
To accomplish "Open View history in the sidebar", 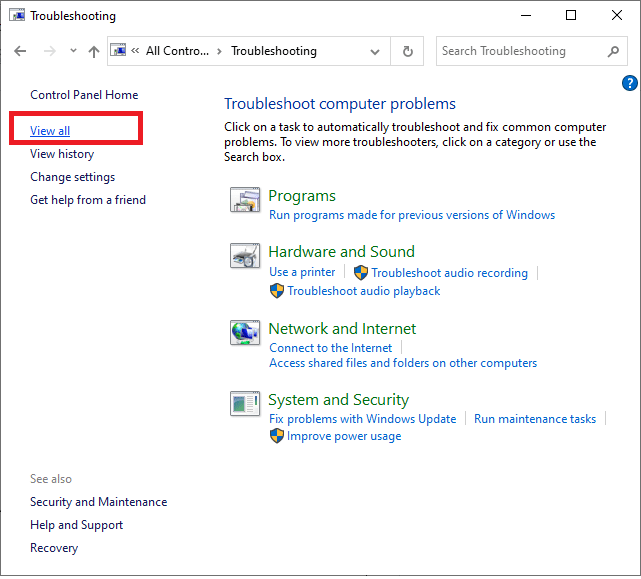I will click(62, 154).
